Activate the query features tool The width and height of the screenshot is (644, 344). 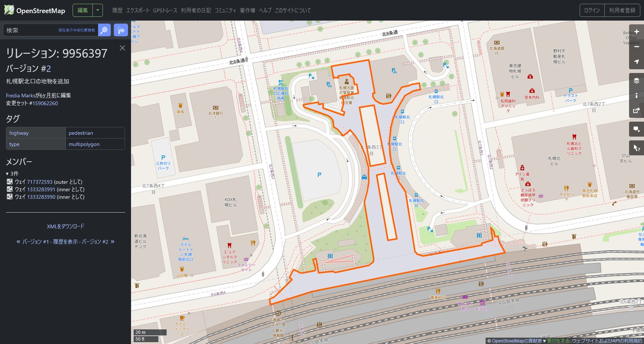point(636,148)
